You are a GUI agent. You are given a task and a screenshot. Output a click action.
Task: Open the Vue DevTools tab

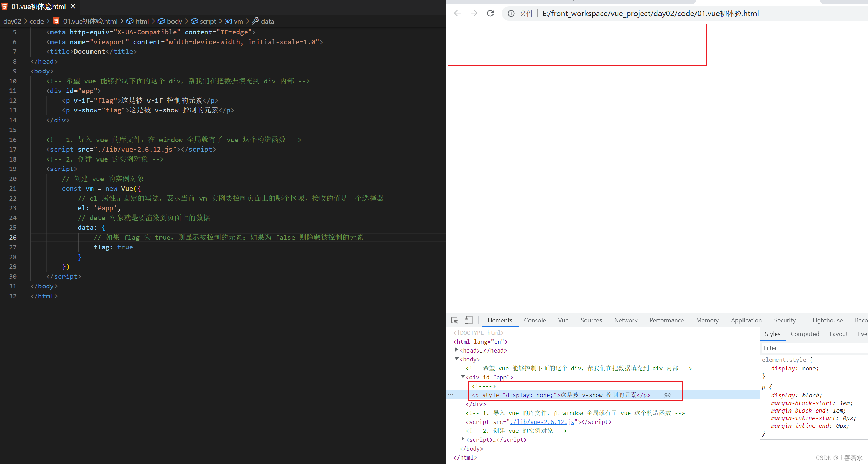[563, 320]
